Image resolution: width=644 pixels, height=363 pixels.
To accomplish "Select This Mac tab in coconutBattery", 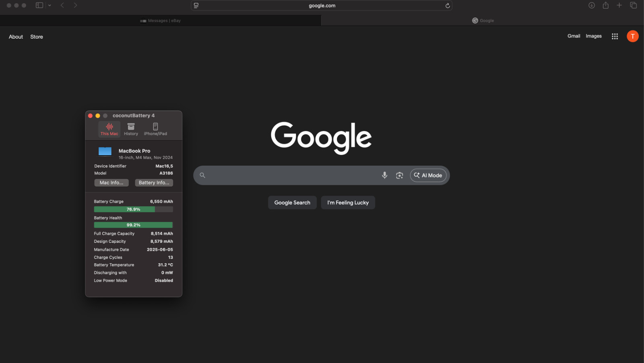I will [109, 129].
